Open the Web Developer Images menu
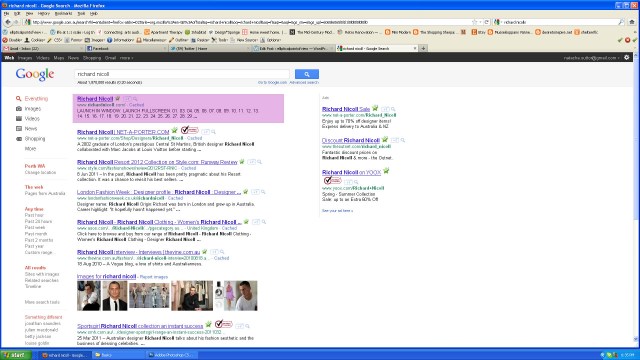This screenshot has height=360, width=640. click(95, 40)
